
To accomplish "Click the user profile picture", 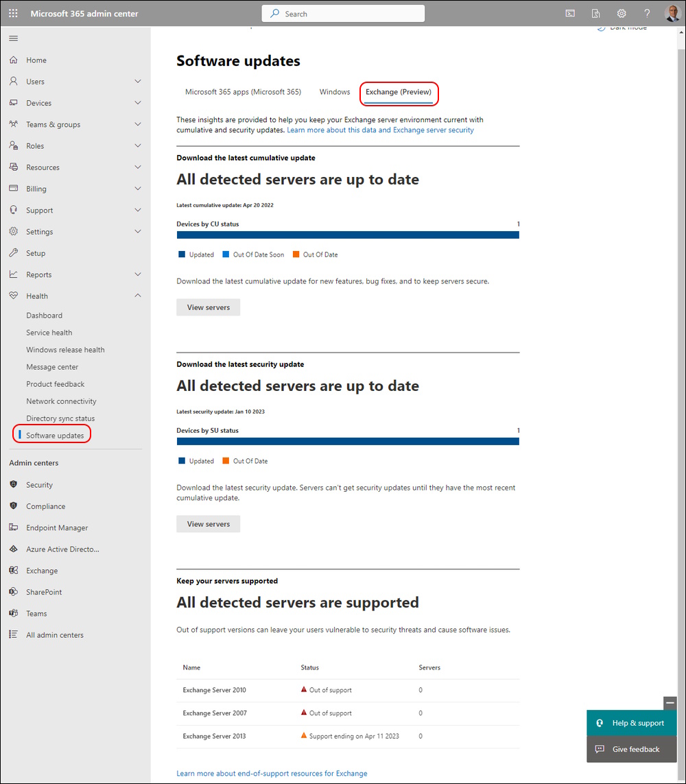I will click(x=672, y=14).
